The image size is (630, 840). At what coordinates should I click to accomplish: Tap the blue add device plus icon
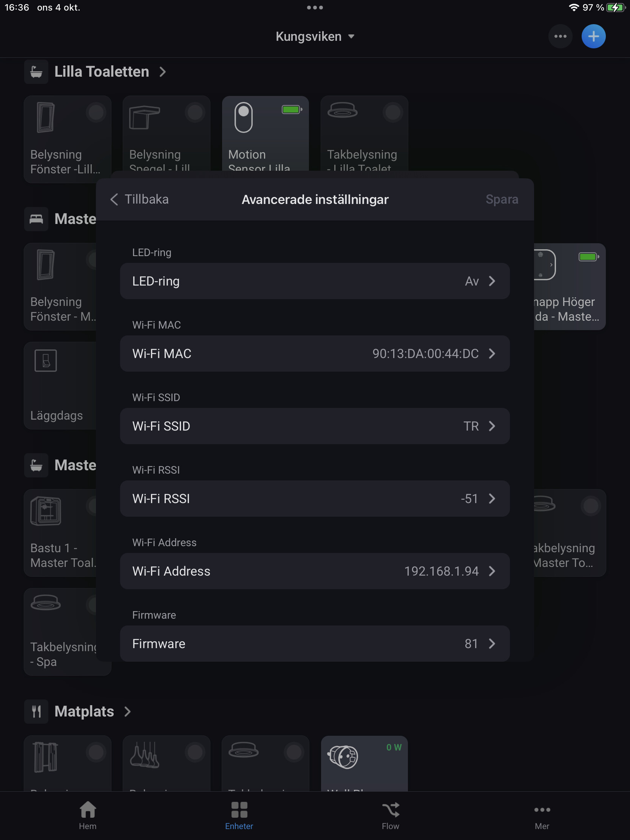click(593, 37)
